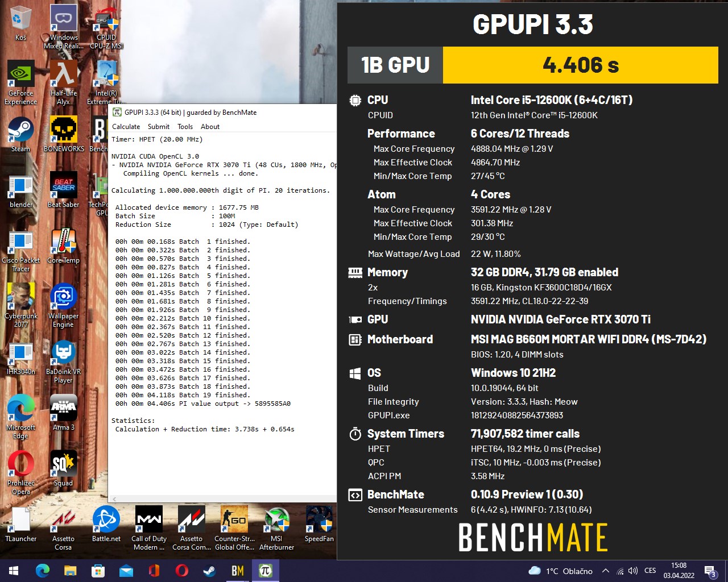Launch Beat Saber shortcut
This screenshot has height=582, width=728.
[64, 190]
